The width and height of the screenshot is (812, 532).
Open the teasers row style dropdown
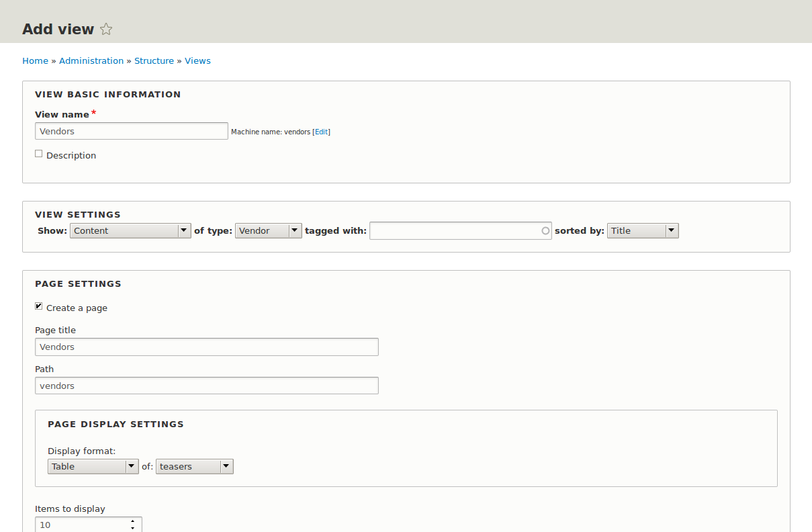(194, 466)
